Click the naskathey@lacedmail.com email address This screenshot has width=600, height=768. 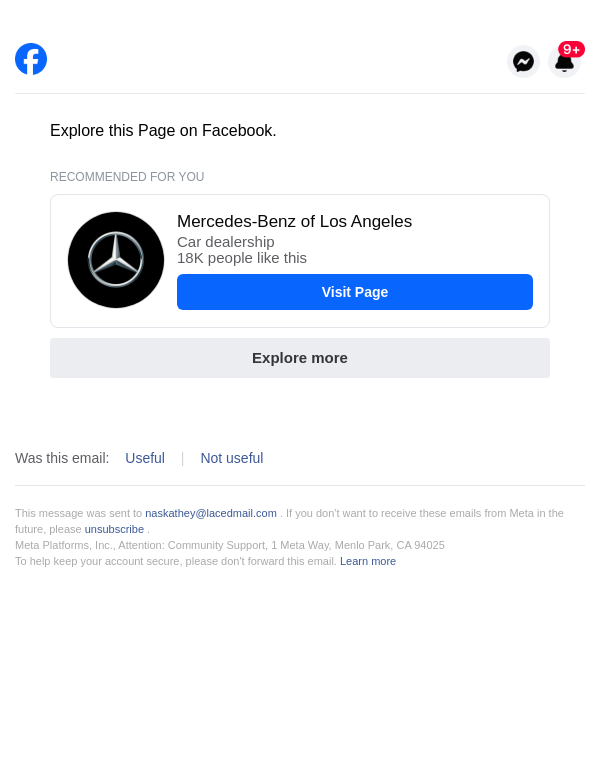211,513
